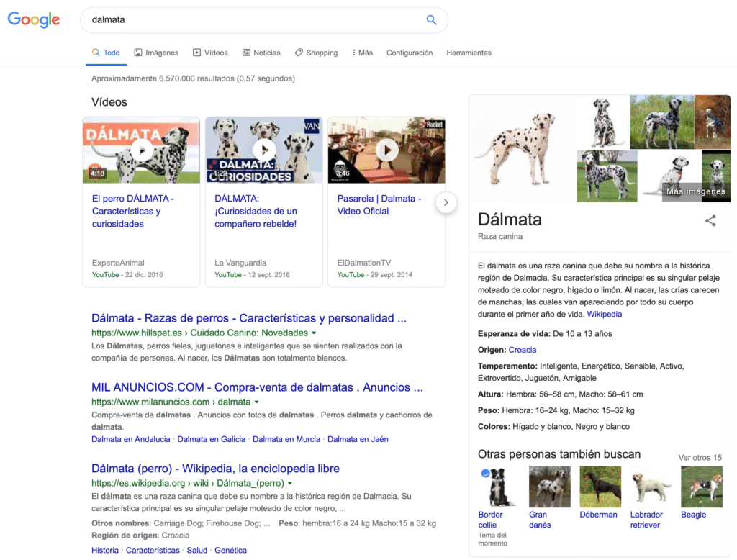The width and height of the screenshot is (737, 560).
Task: Open the Genética sitelink
Action: pyautogui.click(x=231, y=550)
